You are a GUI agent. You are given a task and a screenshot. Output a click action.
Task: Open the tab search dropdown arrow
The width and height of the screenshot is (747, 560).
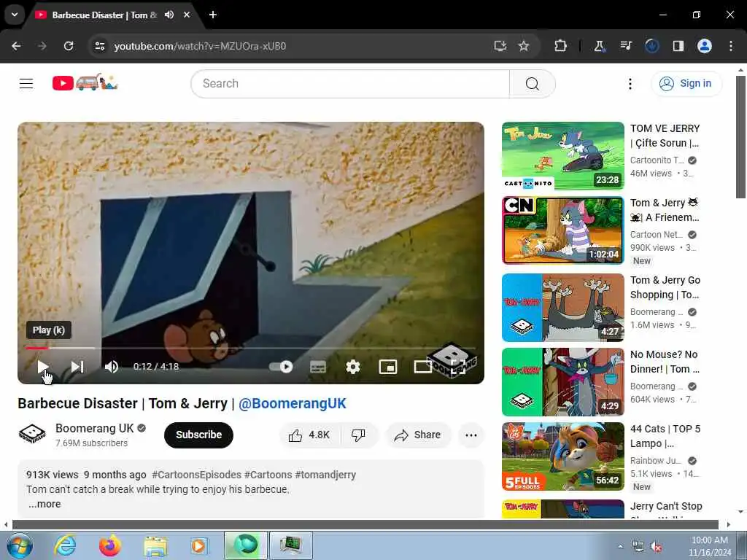pyautogui.click(x=15, y=15)
